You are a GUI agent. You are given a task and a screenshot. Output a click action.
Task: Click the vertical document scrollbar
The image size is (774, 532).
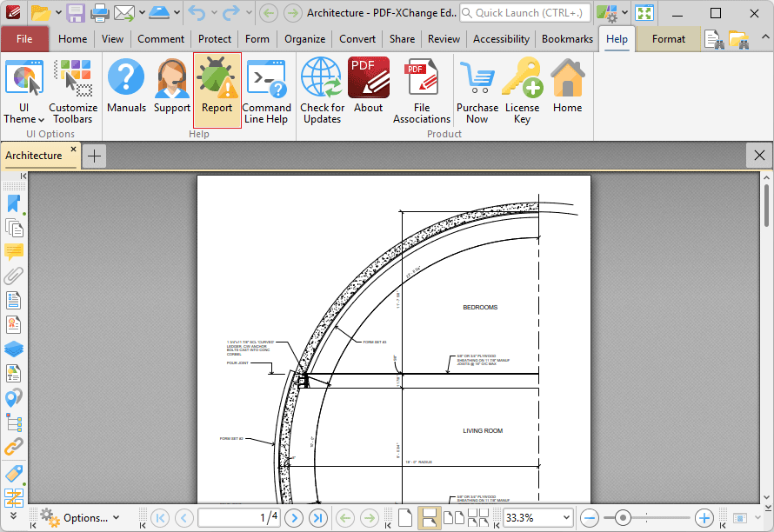pyautogui.click(x=766, y=205)
